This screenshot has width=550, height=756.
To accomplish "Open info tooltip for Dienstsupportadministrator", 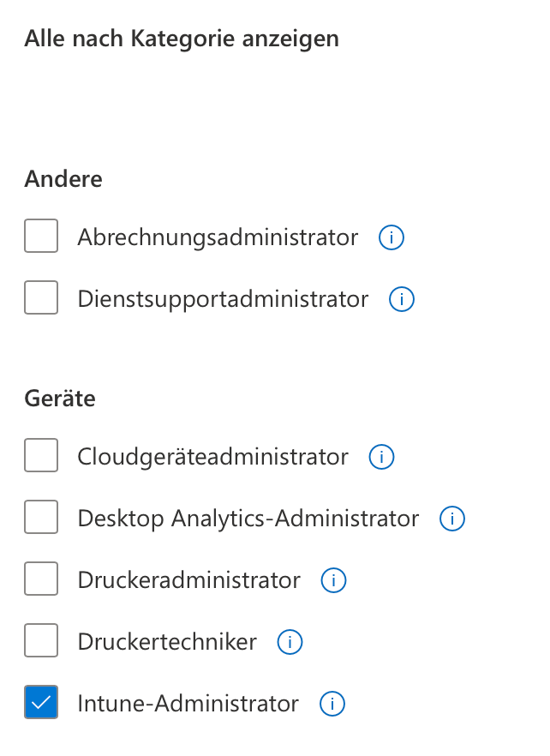I will click(x=402, y=299).
